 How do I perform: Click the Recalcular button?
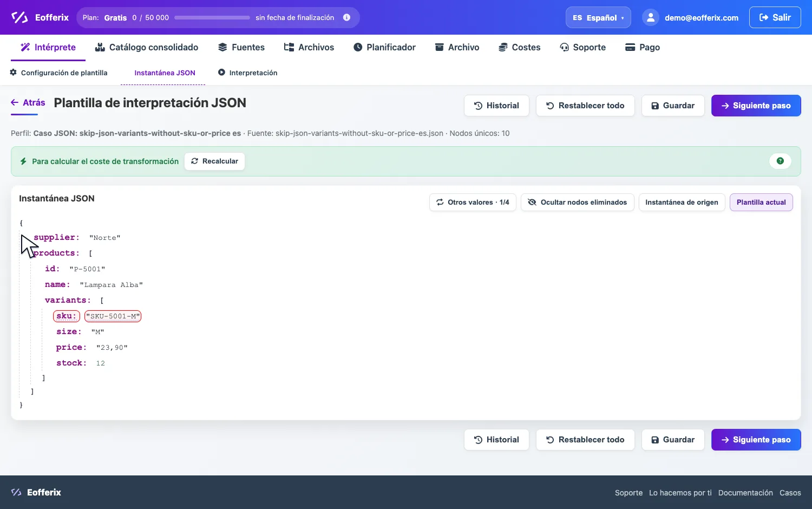tap(215, 161)
